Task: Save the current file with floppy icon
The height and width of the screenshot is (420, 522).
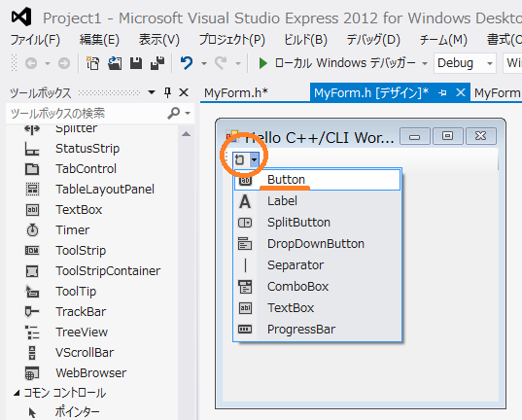Action: tap(136, 63)
